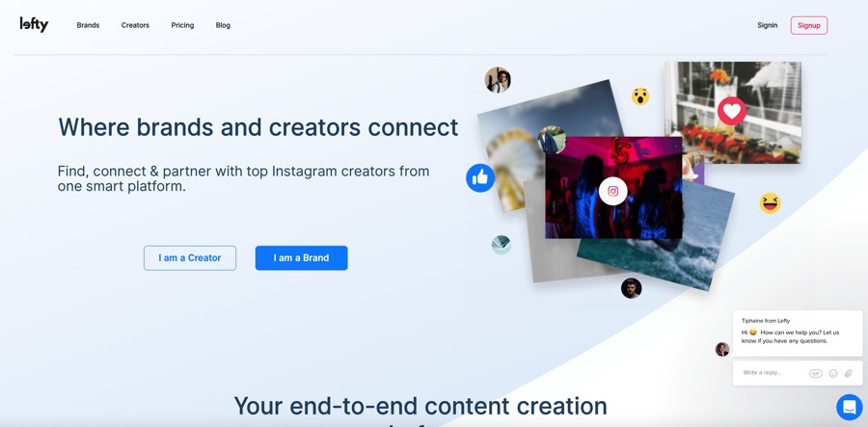Viewport: 868px width, 427px height.
Task: Open the blue chat launcher bubble
Action: click(x=849, y=407)
